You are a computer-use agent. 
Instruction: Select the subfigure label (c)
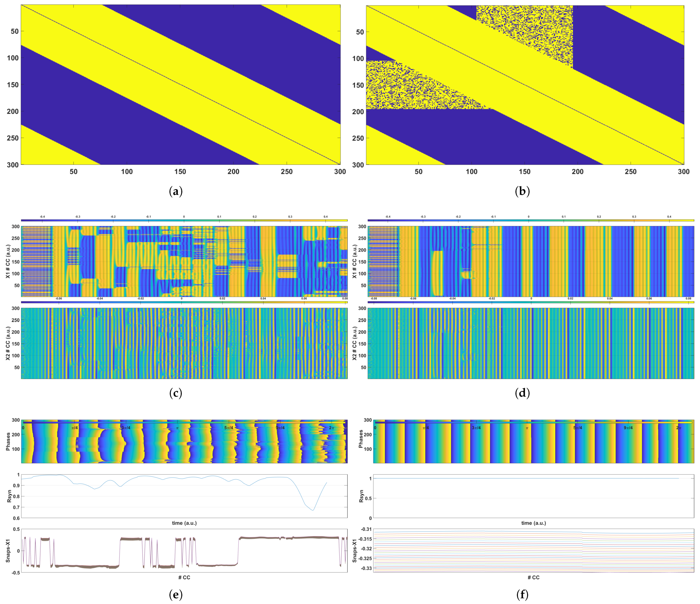tap(175, 393)
